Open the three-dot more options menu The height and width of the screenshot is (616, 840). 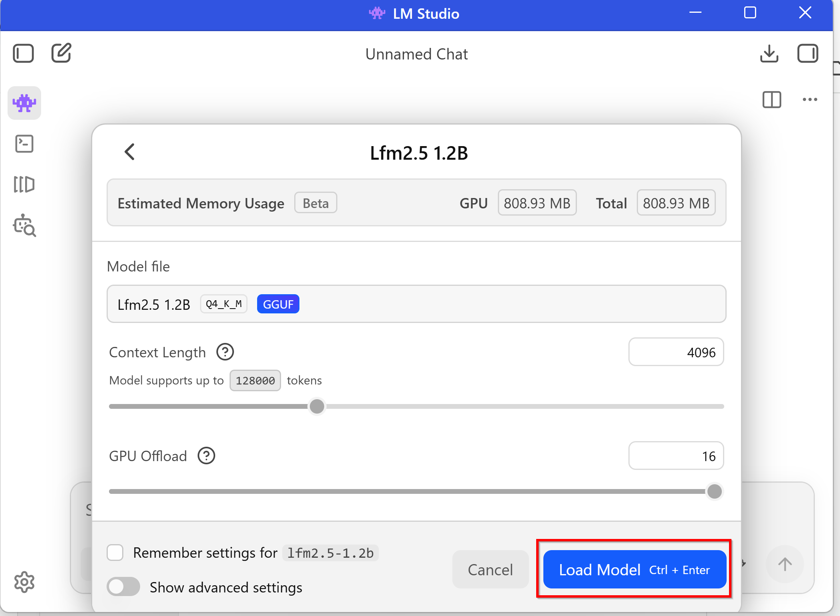point(810,99)
